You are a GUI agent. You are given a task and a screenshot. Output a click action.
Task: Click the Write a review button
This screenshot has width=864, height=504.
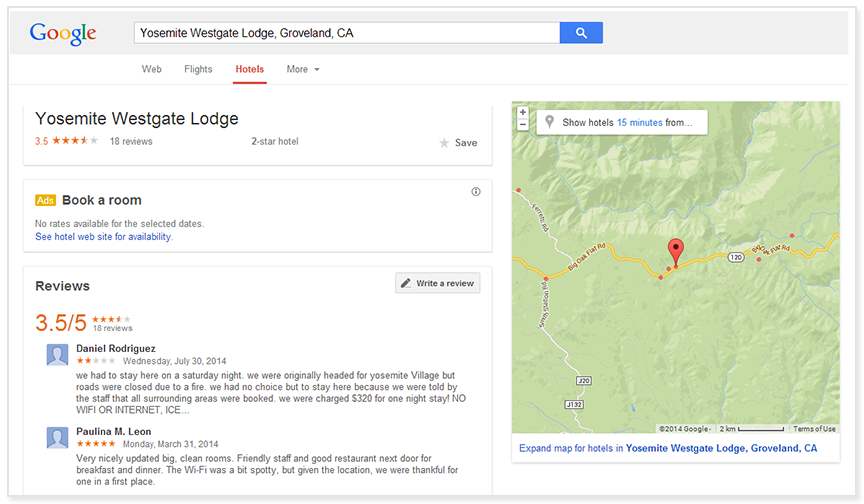click(x=438, y=283)
